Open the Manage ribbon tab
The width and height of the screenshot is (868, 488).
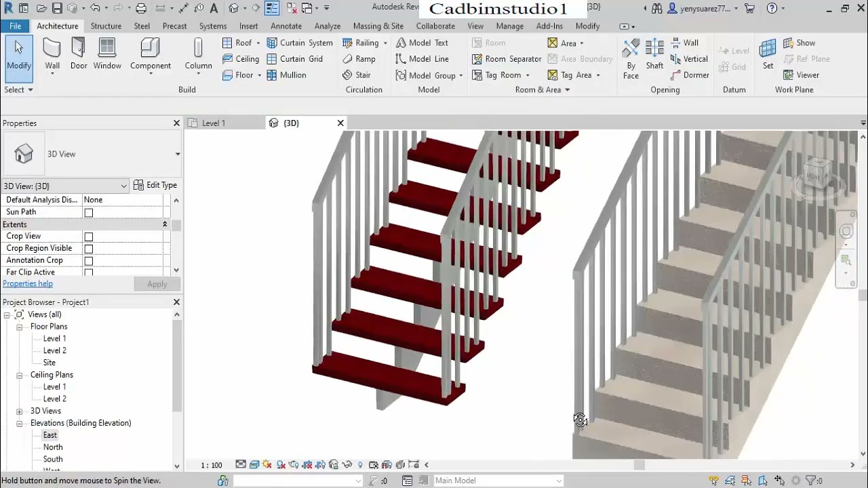[509, 26]
